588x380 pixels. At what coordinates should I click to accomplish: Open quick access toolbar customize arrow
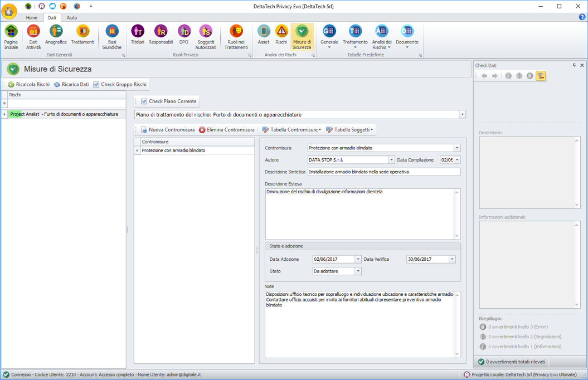click(x=91, y=6)
